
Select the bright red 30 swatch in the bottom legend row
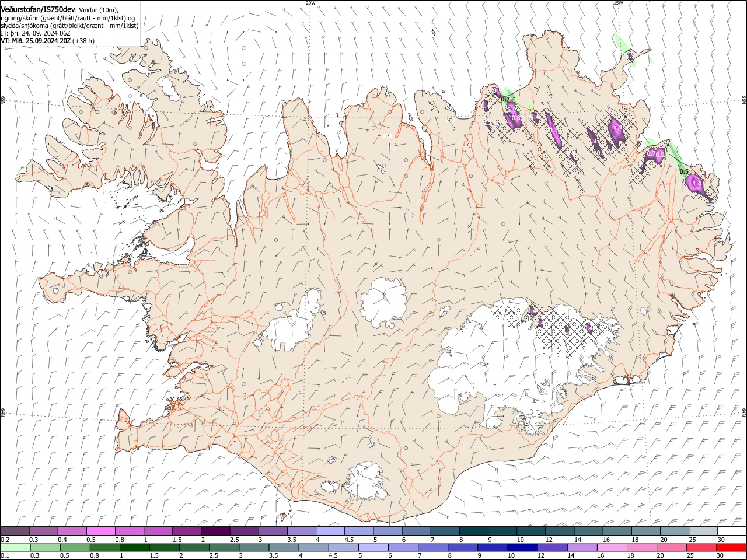(731, 548)
